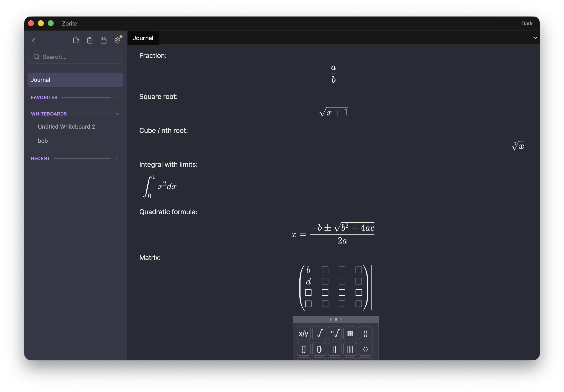Open the tab list dropdown chevron

click(x=535, y=38)
